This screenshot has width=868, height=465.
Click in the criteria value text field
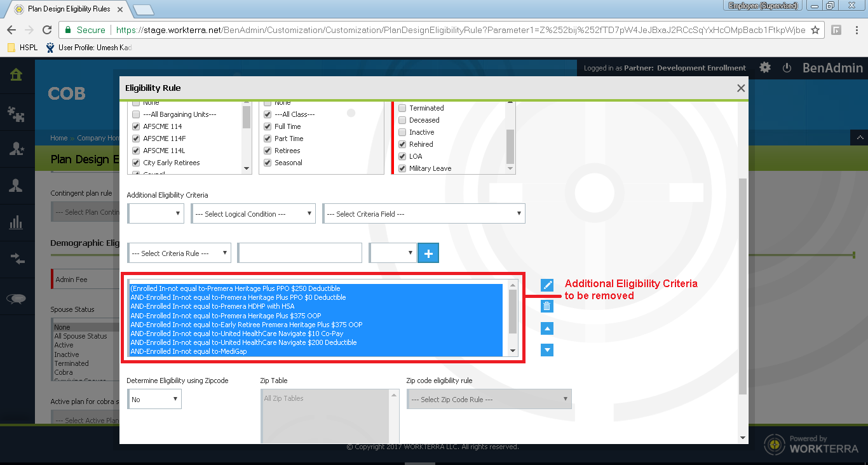[x=300, y=253]
